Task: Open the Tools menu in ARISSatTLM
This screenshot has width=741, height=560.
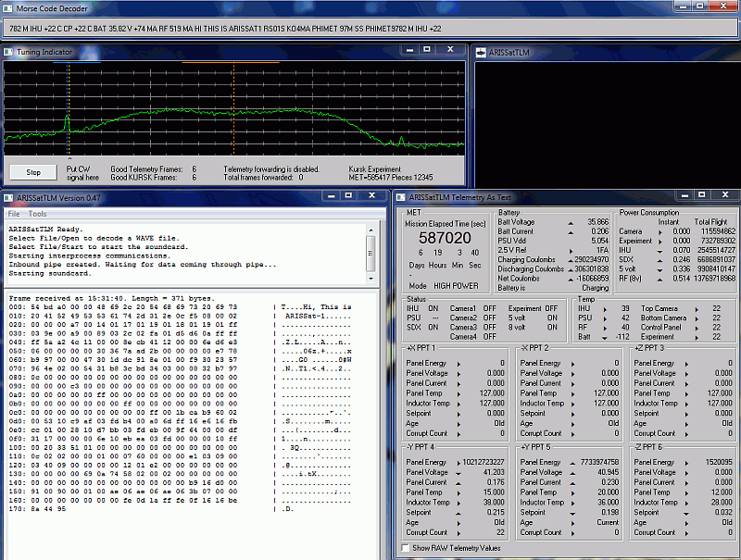Action: tap(37, 214)
